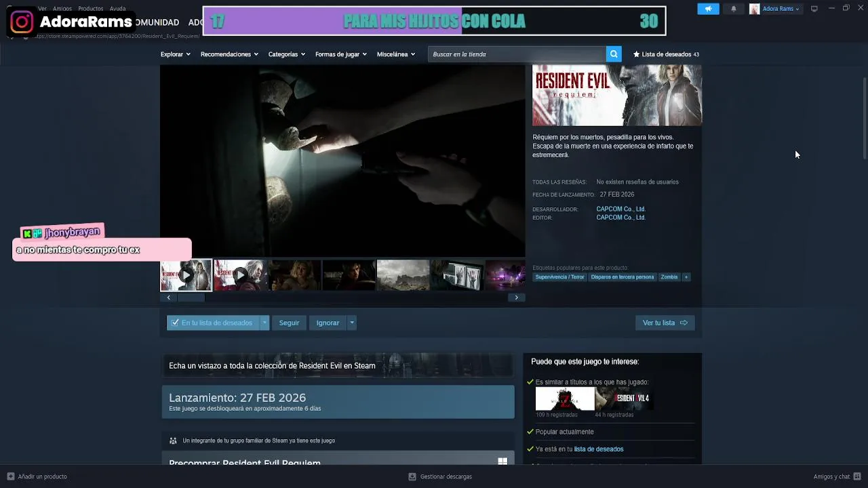
Task: Click the Adora Rams avatar picture
Action: tap(754, 9)
